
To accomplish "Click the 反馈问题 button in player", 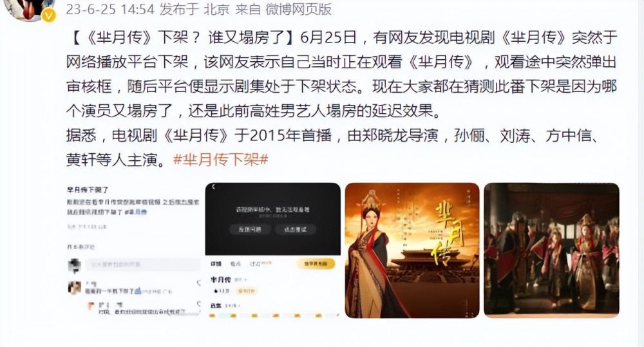I will (x=250, y=230).
